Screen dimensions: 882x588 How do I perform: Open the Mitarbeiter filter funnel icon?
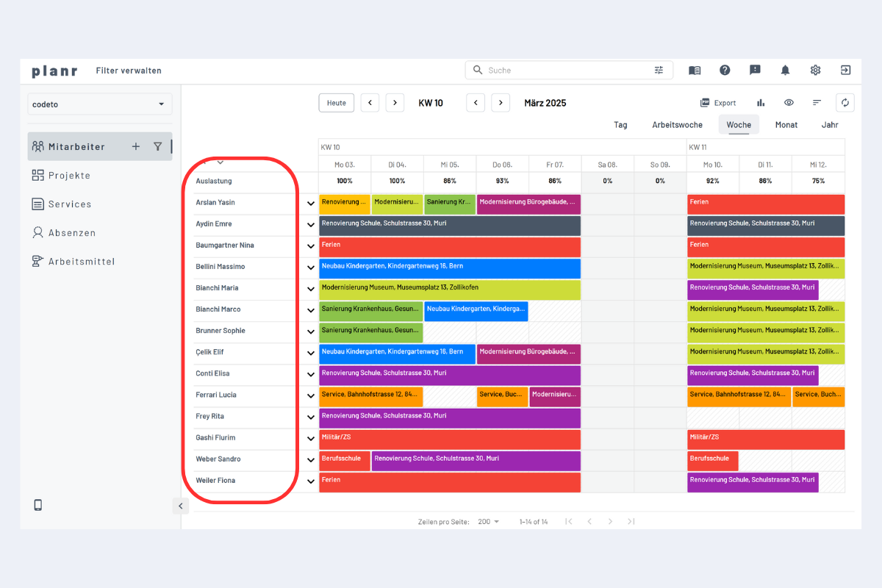pos(157,147)
